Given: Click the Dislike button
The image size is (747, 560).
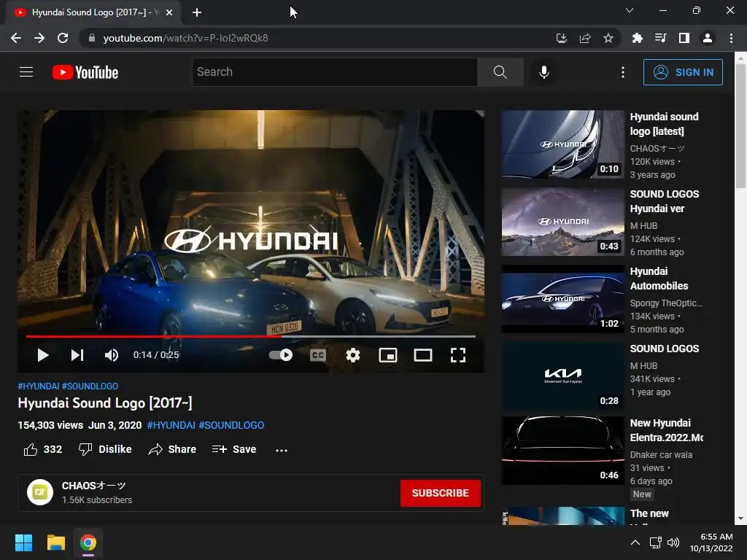Looking at the screenshot, I should pos(105,449).
